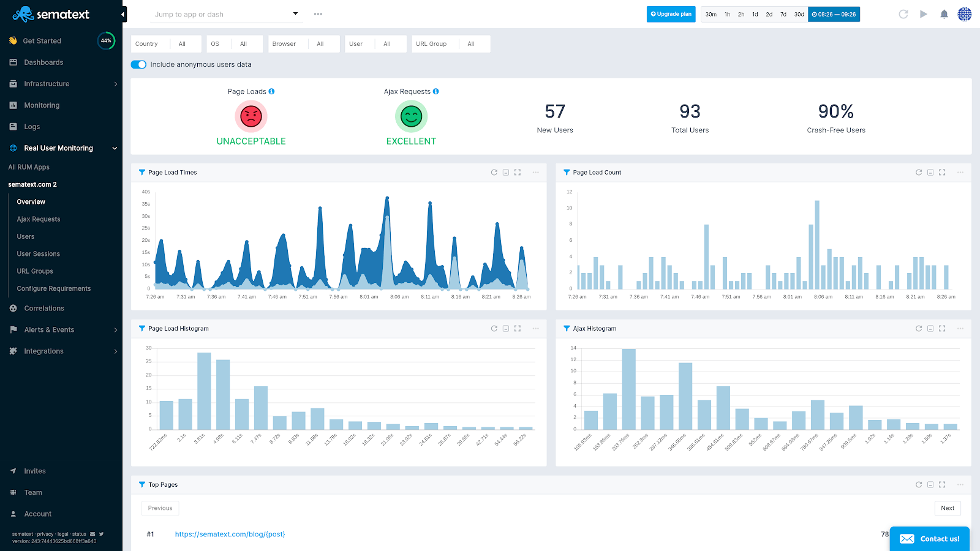Open the Country filter dropdown

pos(166,44)
